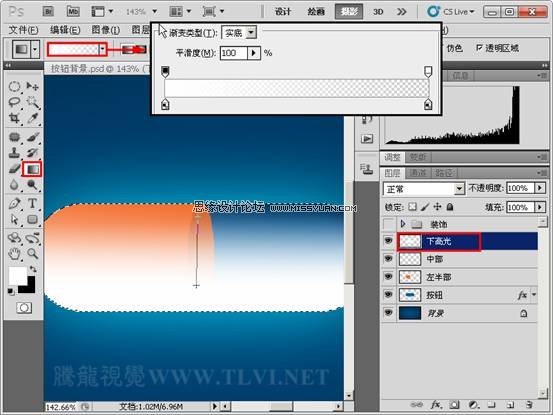
Task: Hide the 下高光 layer
Action: click(x=388, y=241)
